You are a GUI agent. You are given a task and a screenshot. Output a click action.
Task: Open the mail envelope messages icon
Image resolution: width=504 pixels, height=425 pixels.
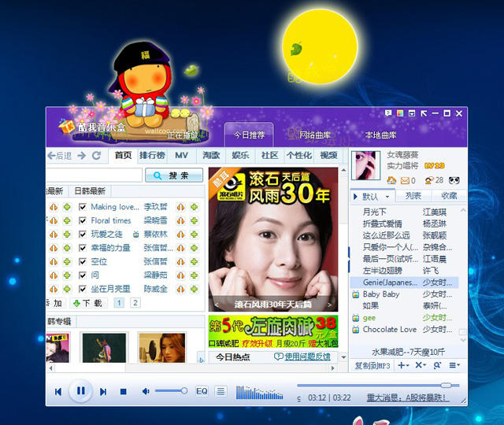tap(405, 180)
